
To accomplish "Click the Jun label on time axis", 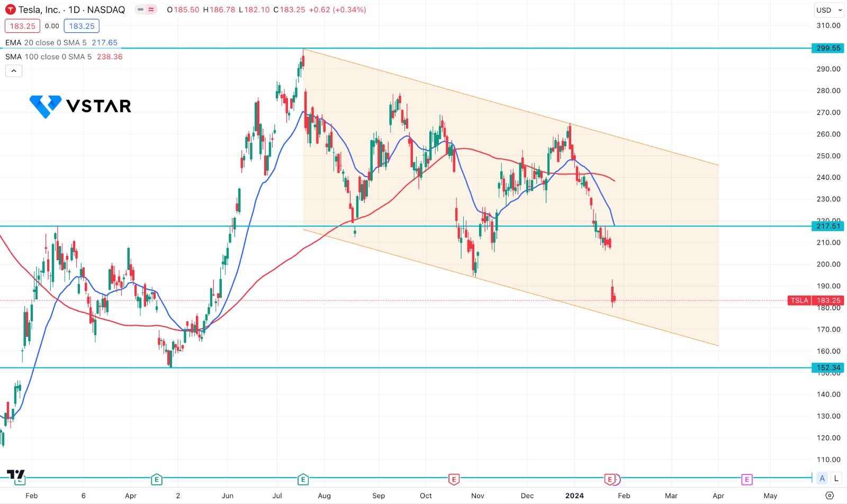I will click(x=228, y=496).
